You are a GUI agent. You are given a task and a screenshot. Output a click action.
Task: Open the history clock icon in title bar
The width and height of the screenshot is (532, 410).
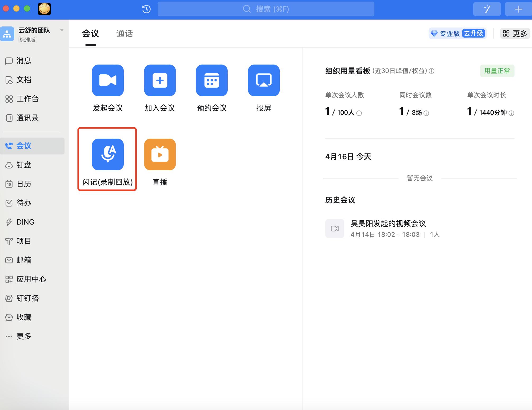tap(146, 9)
